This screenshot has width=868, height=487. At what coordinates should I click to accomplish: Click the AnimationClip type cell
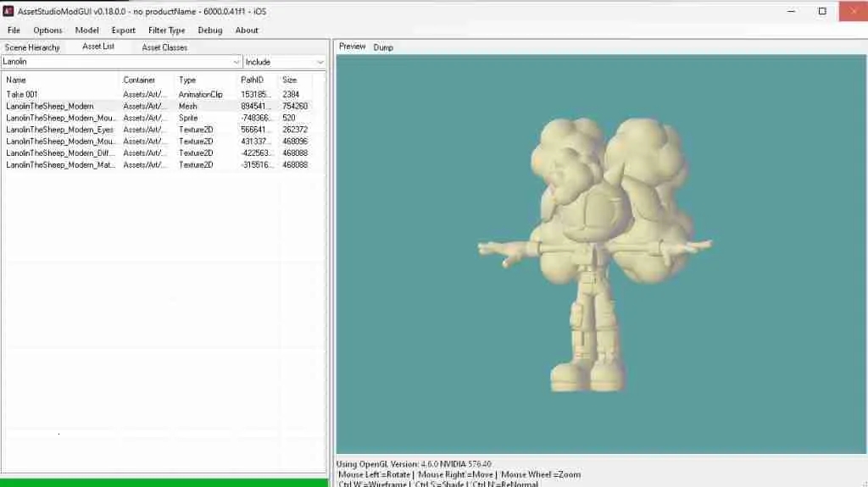coord(200,95)
